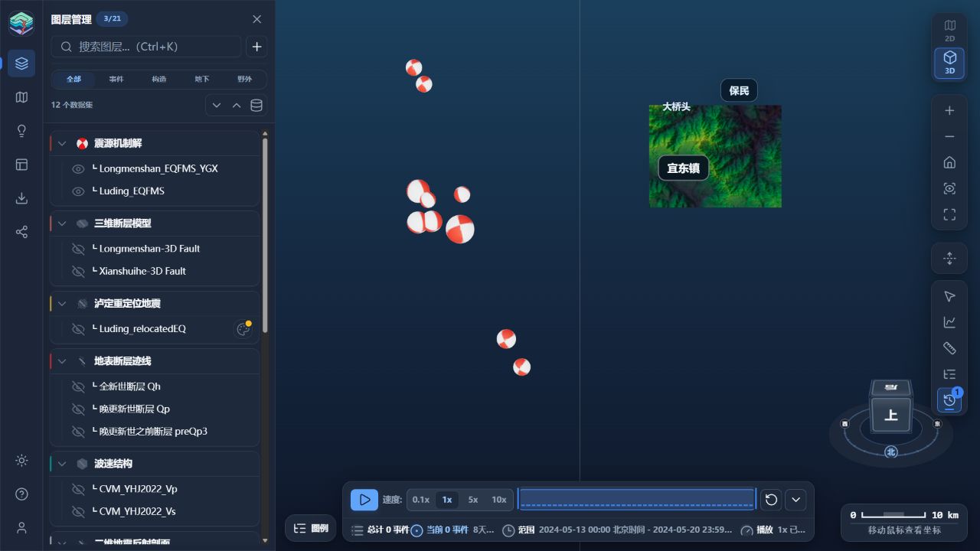Collapse the 三维断层模型 group

[62, 223]
